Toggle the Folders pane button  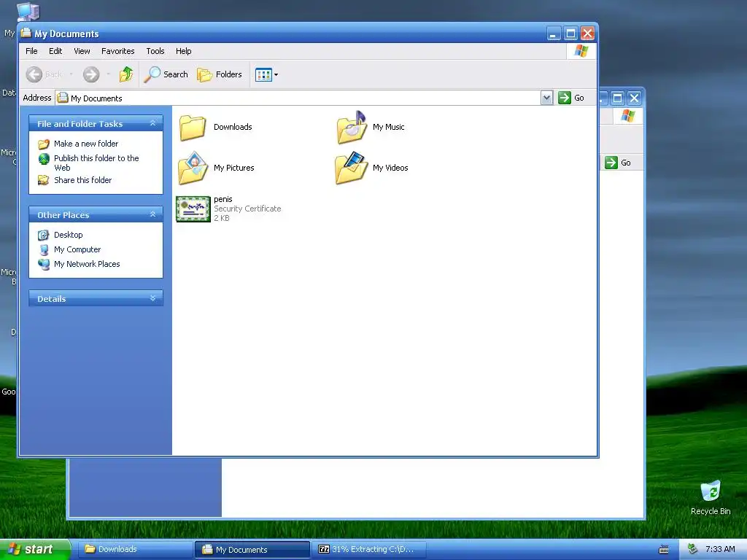point(220,74)
